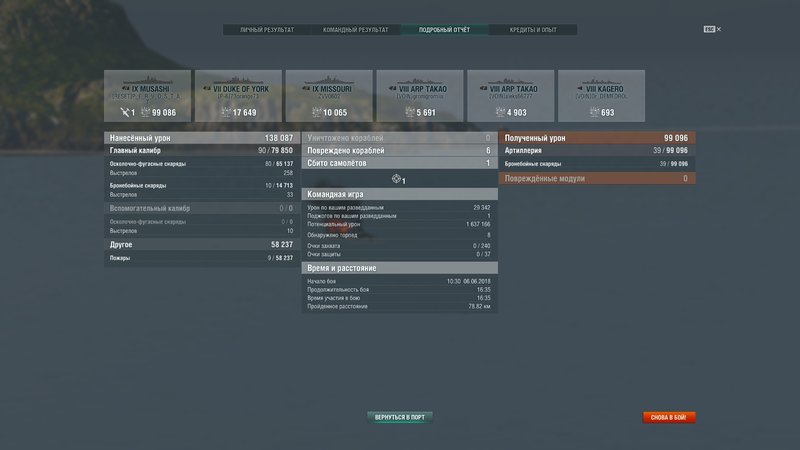Click the Пожары 9 / 58 237 row

click(x=202, y=258)
